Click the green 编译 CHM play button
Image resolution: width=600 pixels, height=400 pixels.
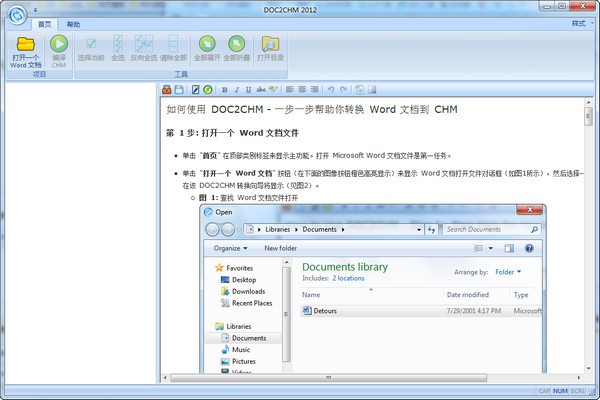coord(59,44)
